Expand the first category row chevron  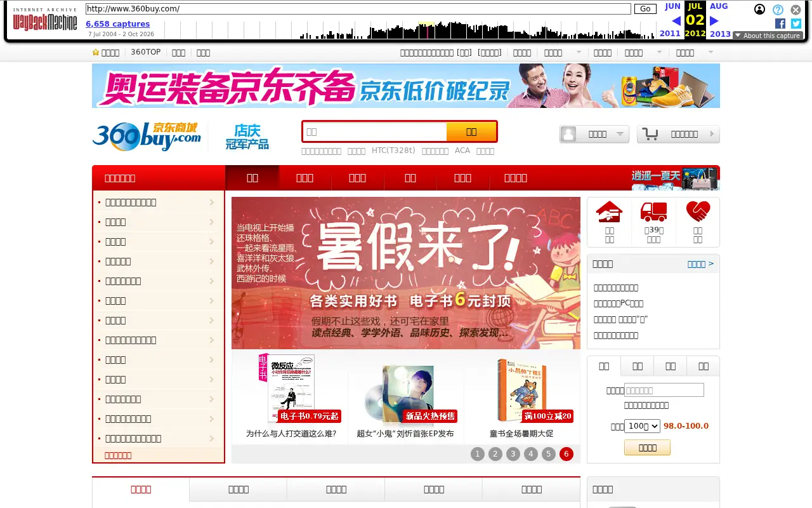coord(211,203)
